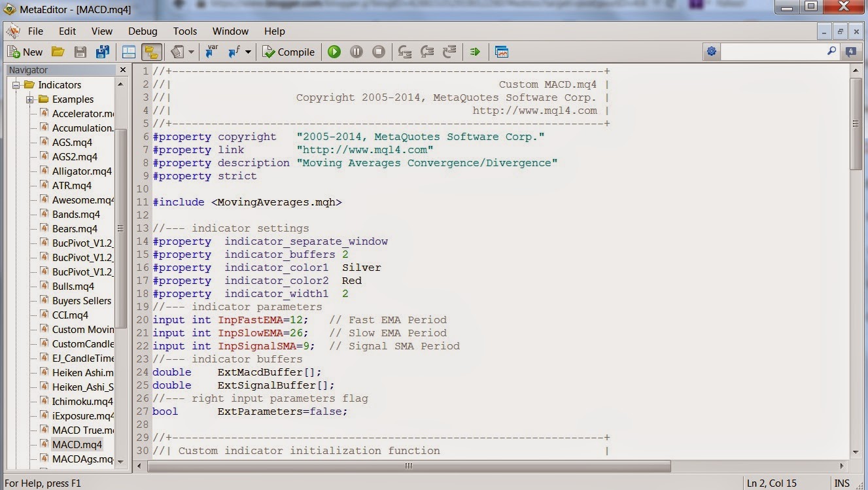Click the Step Out debug icon
The width and height of the screenshot is (868, 490).
pos(449,52)
